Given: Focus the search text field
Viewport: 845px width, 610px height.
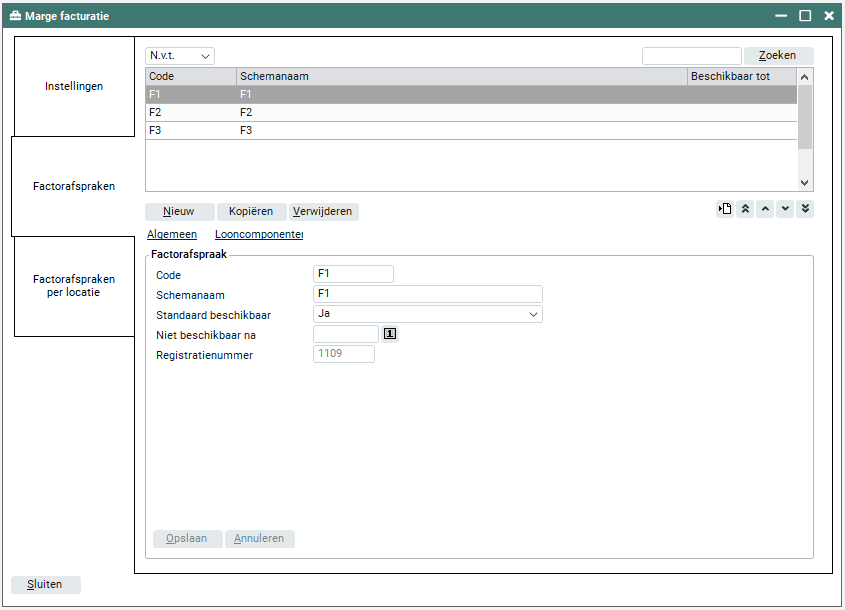Looking at the screenshot, I should tap(692, 56).
